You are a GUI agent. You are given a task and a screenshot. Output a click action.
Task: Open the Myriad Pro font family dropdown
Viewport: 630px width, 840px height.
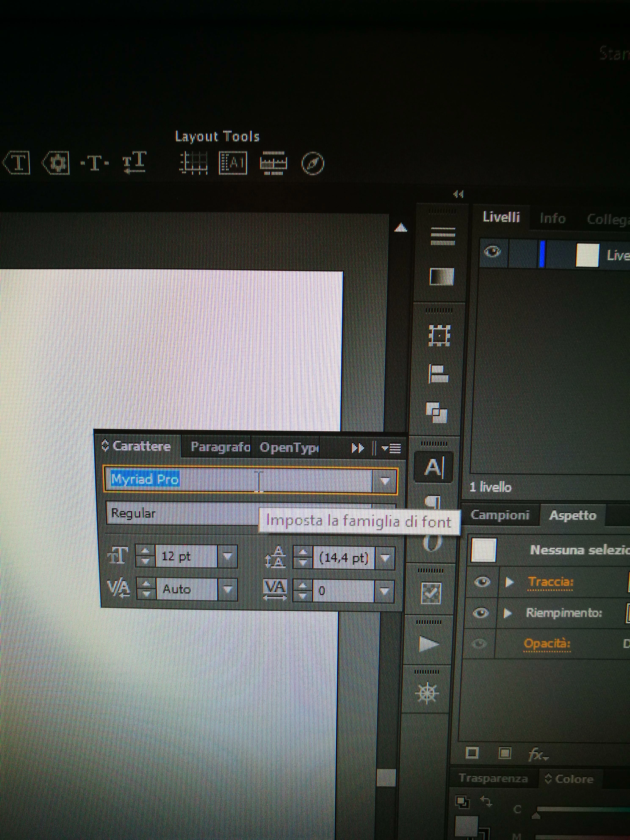tap(385, 481)
